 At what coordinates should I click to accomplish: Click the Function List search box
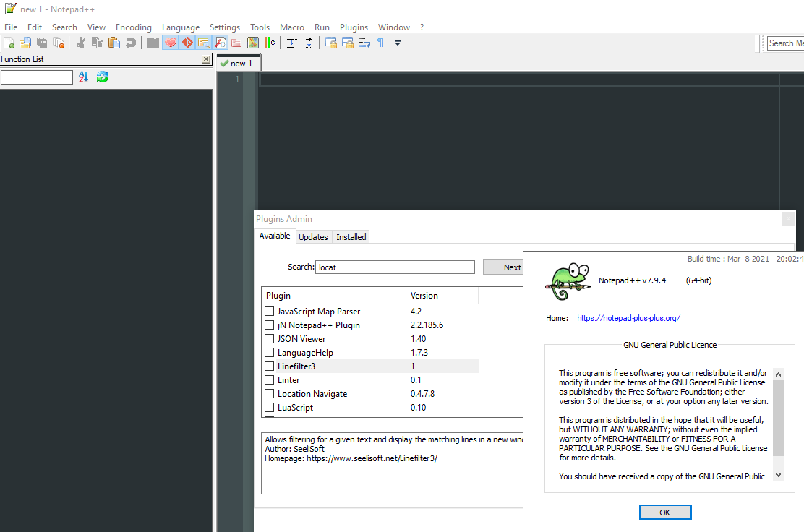coord(37,77)
